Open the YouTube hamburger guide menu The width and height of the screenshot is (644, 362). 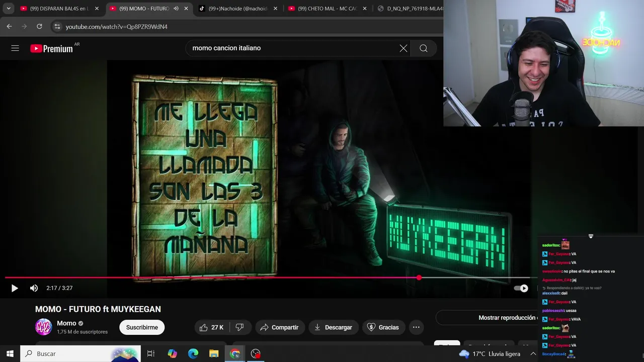tap(15, 48)
